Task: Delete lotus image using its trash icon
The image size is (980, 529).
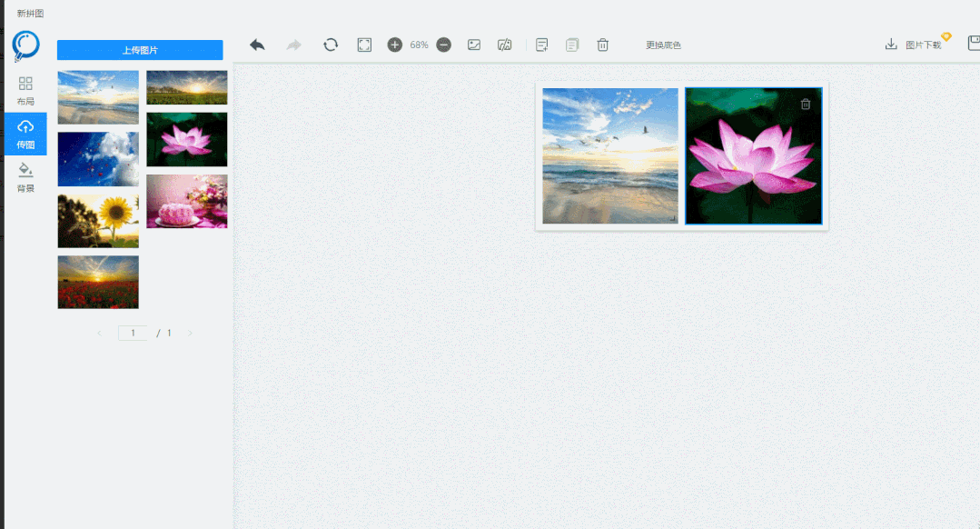Action: point(806,105)
